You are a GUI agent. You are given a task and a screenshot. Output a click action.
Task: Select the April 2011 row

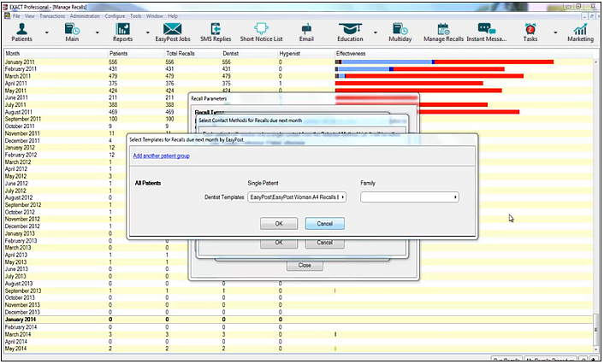click(x=299, y=84)
